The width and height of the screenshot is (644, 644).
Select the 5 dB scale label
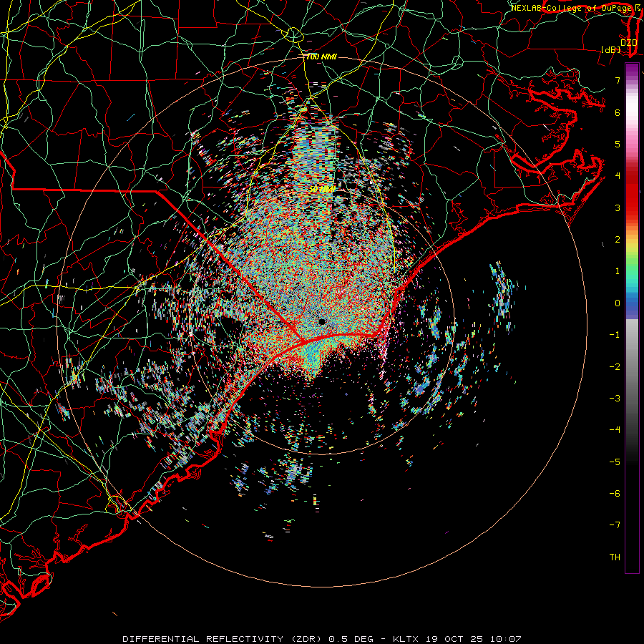(x=618, y=144)
